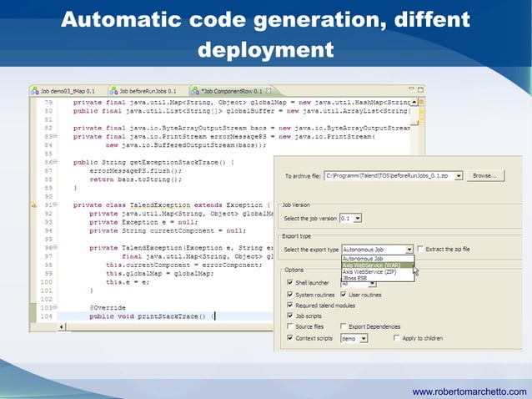Click the Browse... button
This screenshot has width=532, height=399.
[484, 176]
